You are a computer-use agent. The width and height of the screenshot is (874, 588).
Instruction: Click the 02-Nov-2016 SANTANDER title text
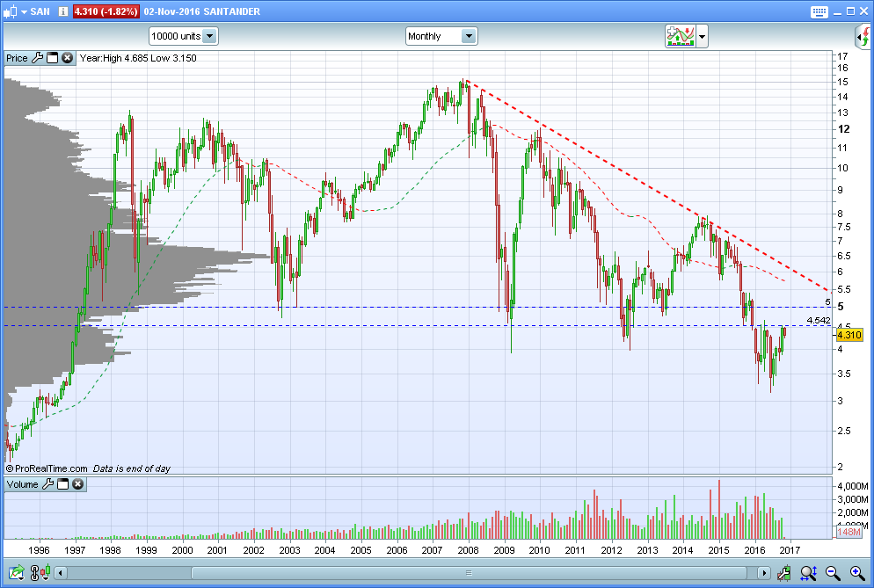201,11
